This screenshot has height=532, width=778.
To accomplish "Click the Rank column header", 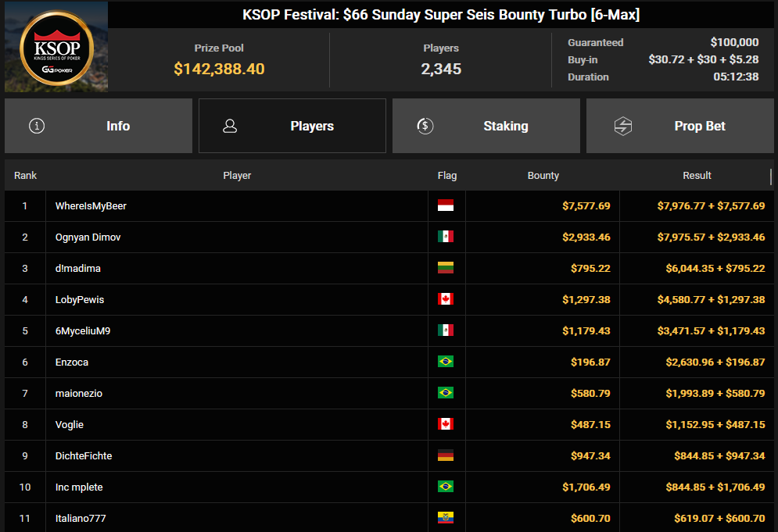I will click(x=25, y=176).
